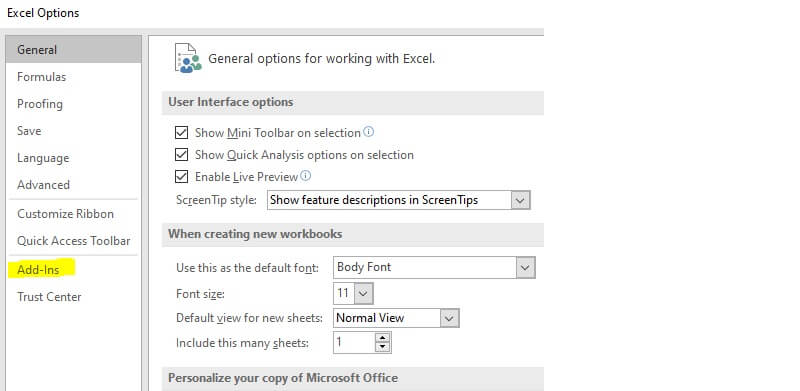Increase the sheets count with the up arrow
The width and height of the screenshot is (800, 391).
click(383, 338)
